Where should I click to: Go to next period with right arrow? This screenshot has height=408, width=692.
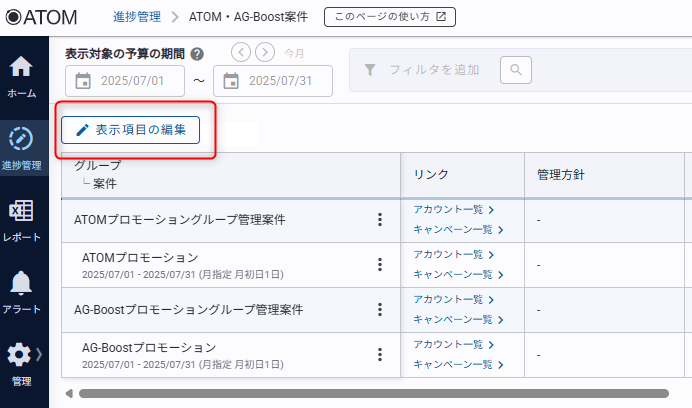click(264, 53)
